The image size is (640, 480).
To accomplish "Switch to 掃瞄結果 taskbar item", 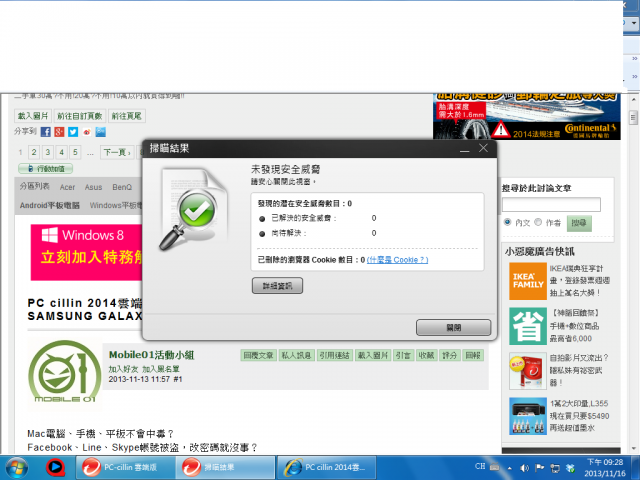I will coord(225,468).
